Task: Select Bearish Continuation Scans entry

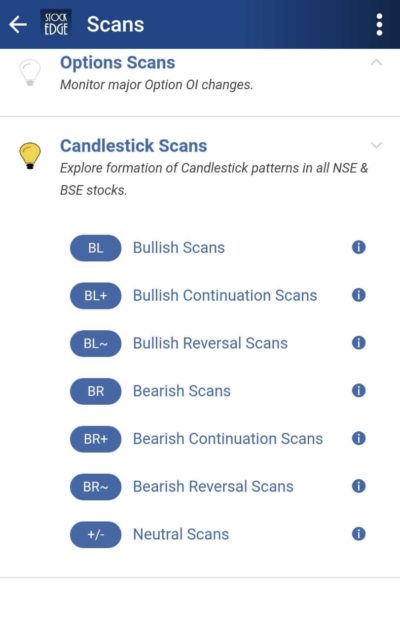Action: point(228,439)
